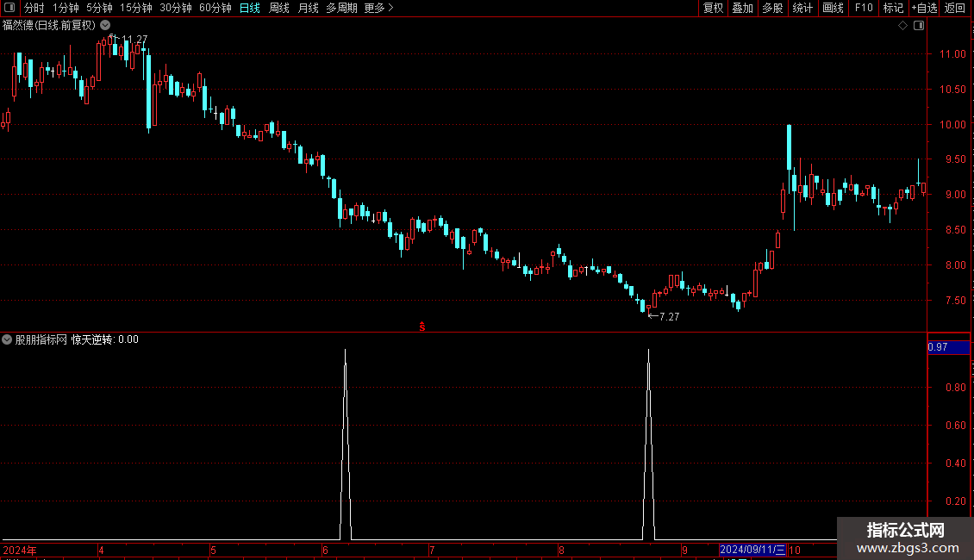Activate the 画线 drawing tools
Screen dimensions: 974x560
(833, 8)
